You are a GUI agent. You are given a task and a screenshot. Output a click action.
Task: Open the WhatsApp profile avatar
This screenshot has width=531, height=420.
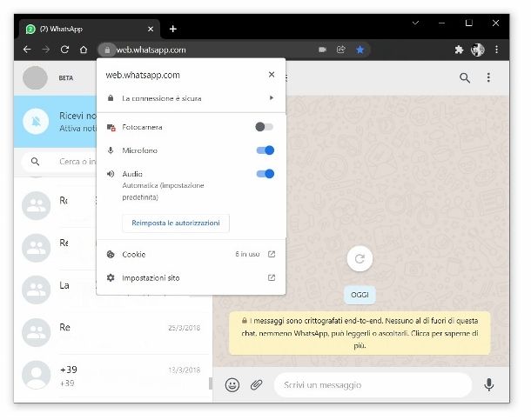click(35, 77)
